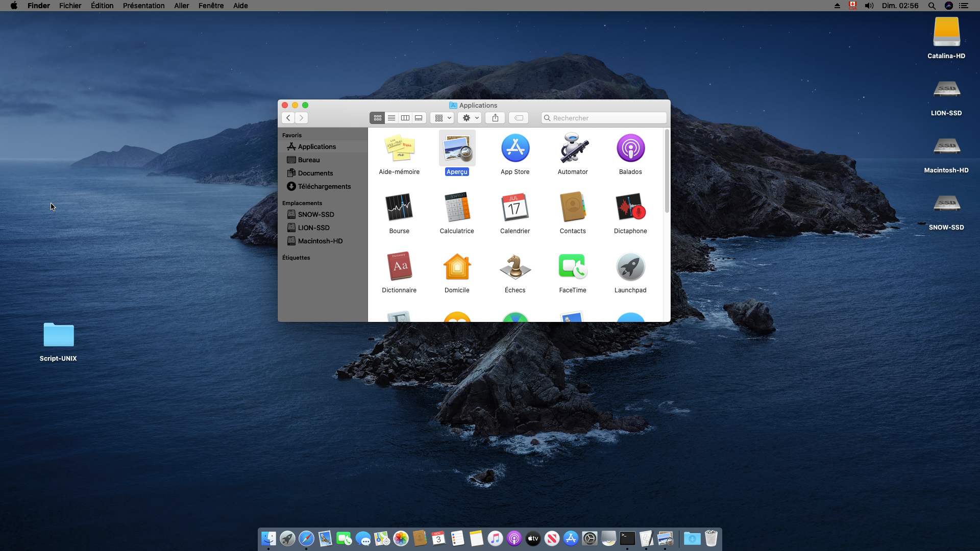This screenshot has width=980, height=551.
Task: Open Apple TV from the Dock
Action: [533, 538]
